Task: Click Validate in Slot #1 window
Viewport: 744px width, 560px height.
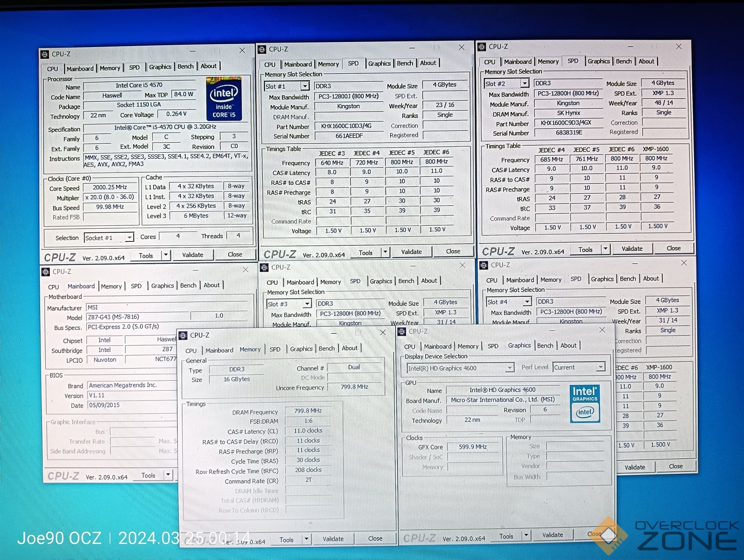Action: (412, 252)
